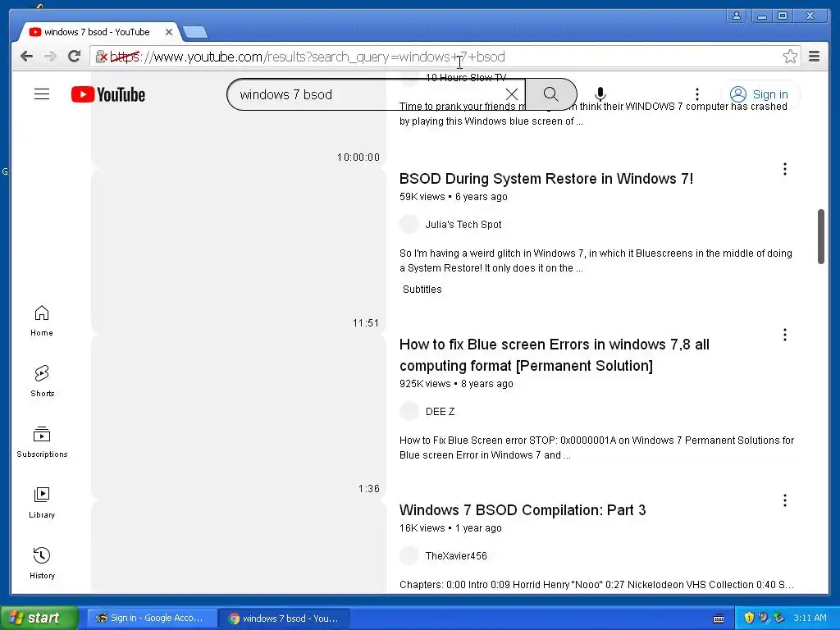
Task: Click the security shield tray icon
Action: (749, 618)
